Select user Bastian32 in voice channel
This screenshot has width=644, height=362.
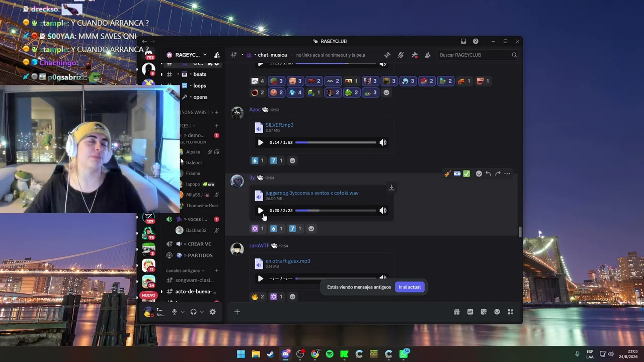click(x=196, y=230)
